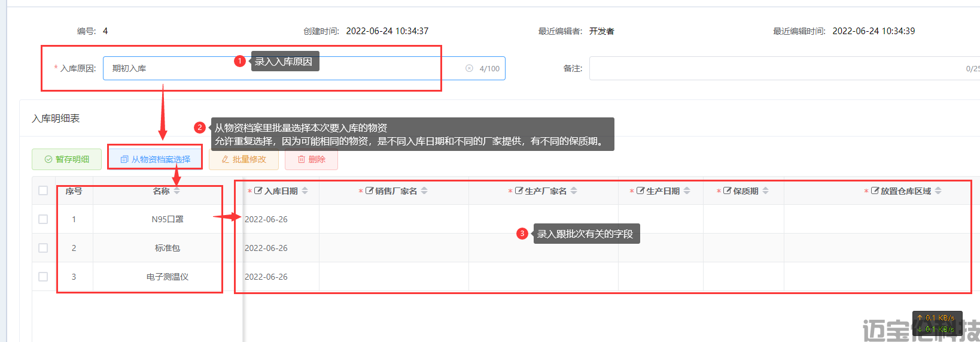Click 入库日期 cell of 标准包 row

266,248
